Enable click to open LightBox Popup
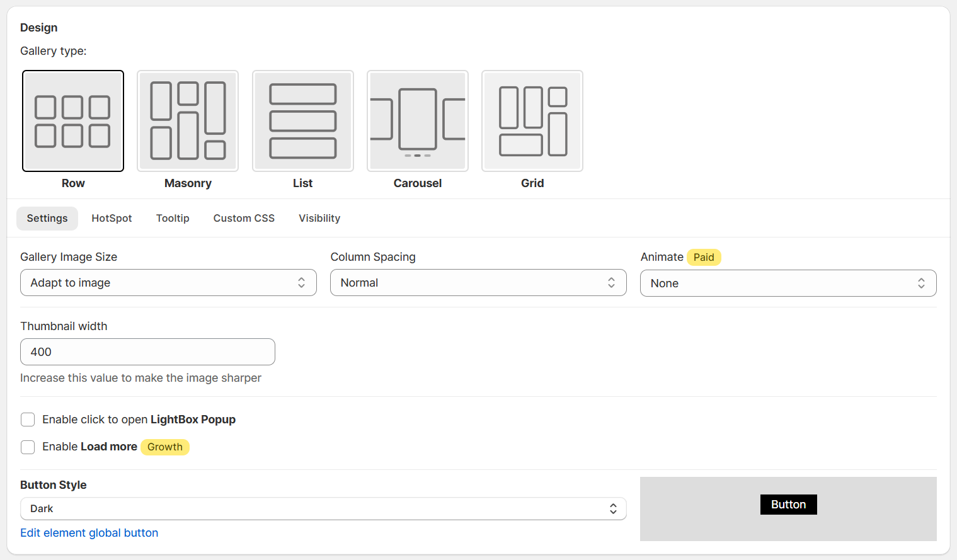Image resolution: width=957 pixels, height=560 pixels. click(x=28, y=420)
